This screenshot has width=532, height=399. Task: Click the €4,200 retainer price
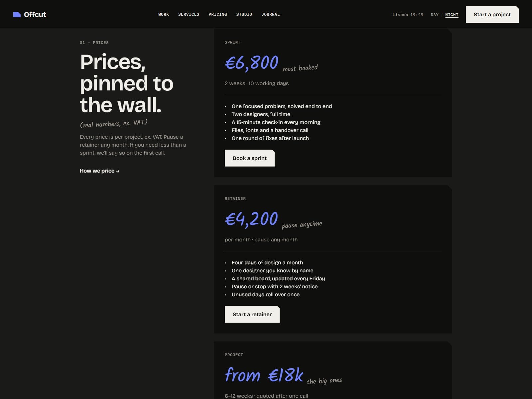(251, 219)
